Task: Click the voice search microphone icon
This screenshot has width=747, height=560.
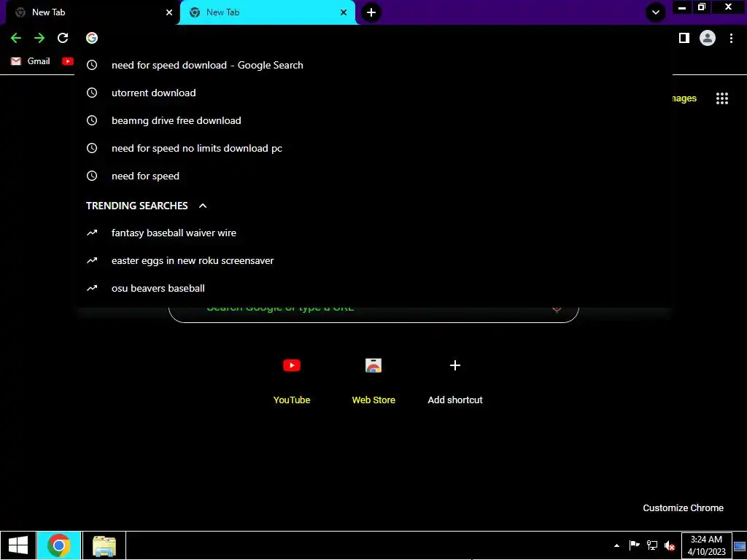Action: (x=557, y=309)
